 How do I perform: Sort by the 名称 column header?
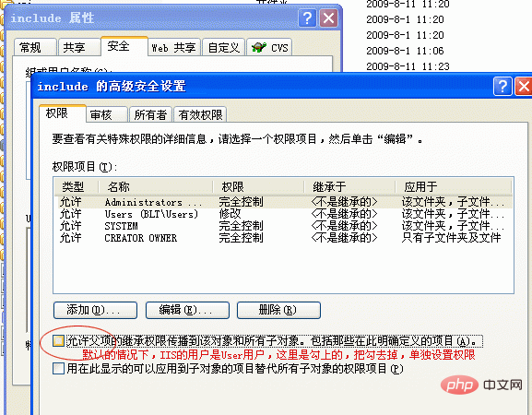tap(156, 186)
